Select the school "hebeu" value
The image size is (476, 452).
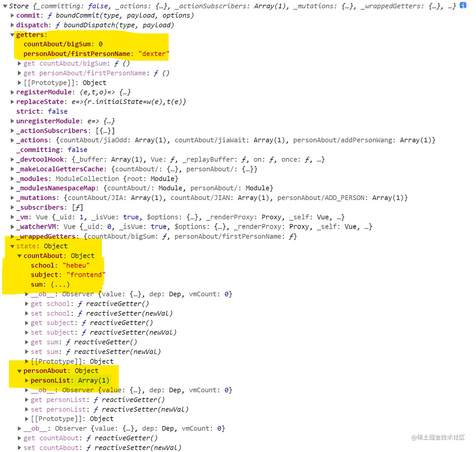[76, 265]
